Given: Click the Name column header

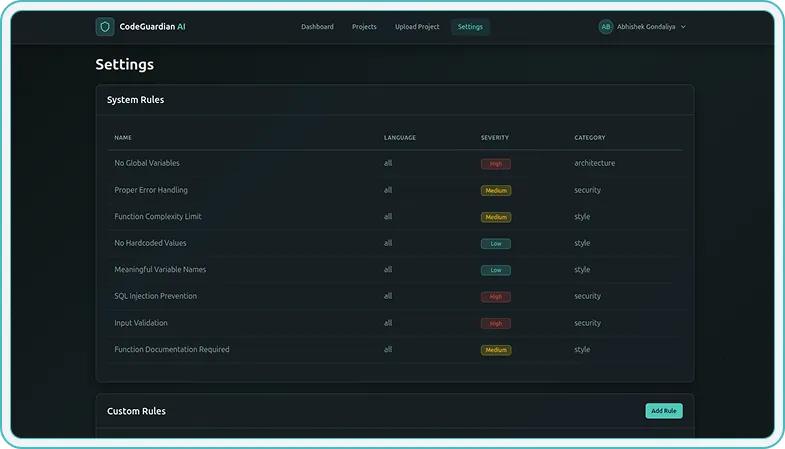Looking at the screenshot, I should [123, 137].
